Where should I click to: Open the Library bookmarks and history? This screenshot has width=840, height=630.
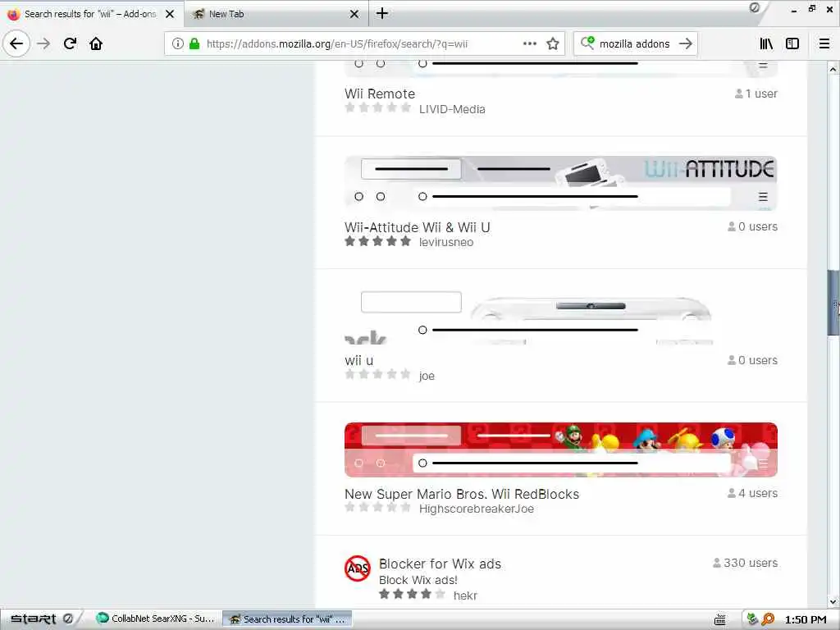pyautogui.click(x=766, y=43)
